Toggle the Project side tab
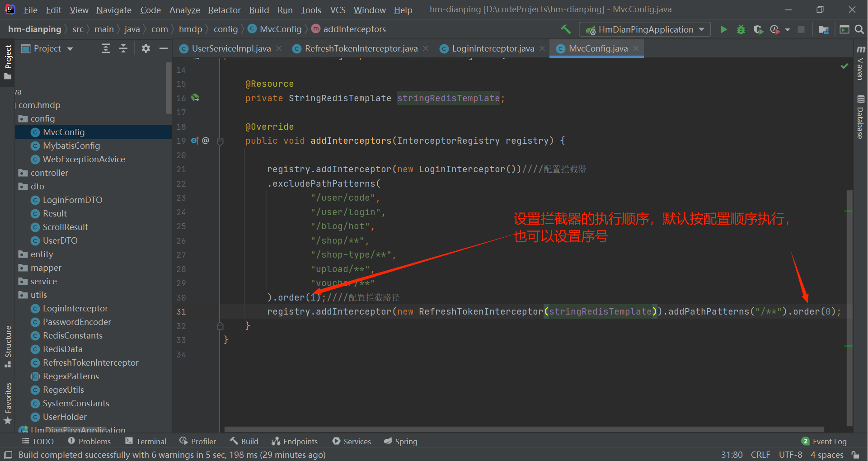This screenshot has height=461, width=868. click(x=8, y=62)
